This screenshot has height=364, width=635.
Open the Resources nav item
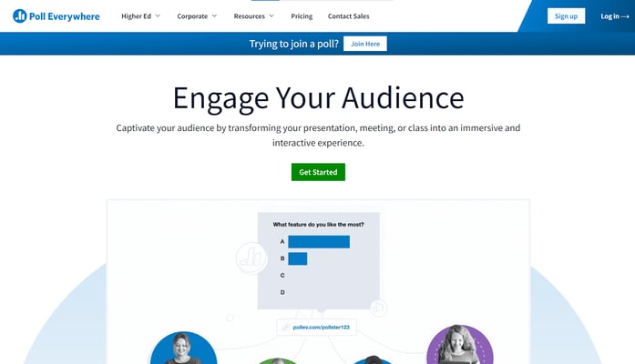click(x=249, y=16)
